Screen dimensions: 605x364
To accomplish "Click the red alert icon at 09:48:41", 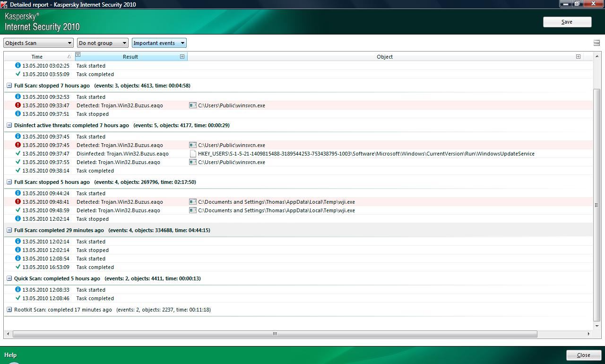I will 18,202.
